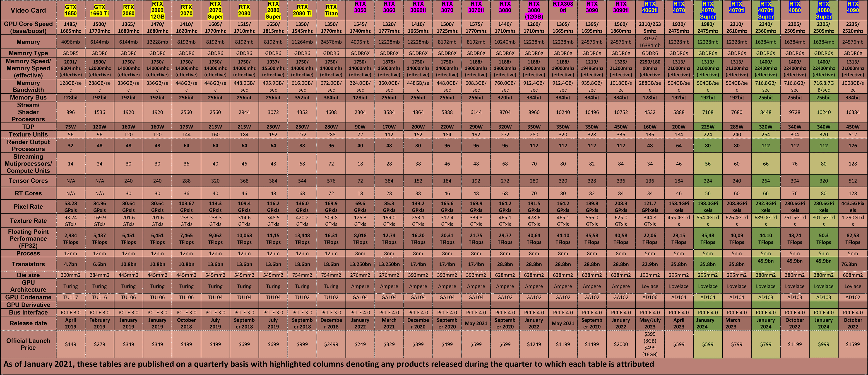
Task: Click the RT Cores row label
Action: point(28,193)
